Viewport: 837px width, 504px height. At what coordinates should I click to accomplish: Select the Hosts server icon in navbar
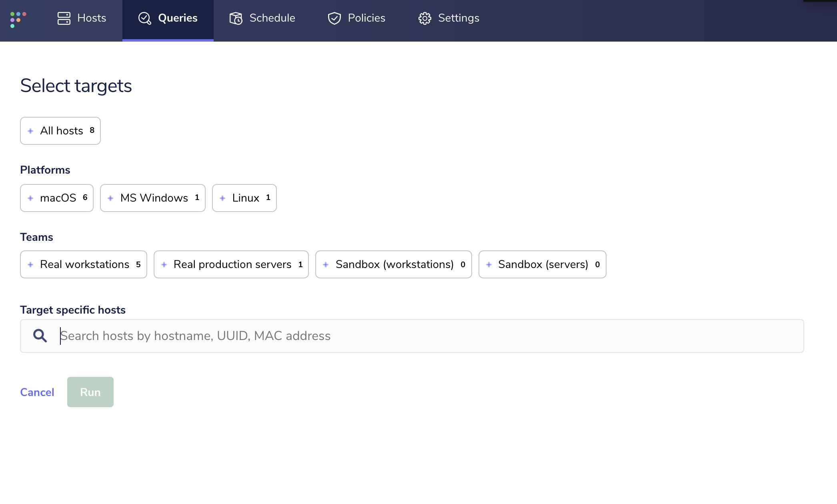[x=64, y=18]
